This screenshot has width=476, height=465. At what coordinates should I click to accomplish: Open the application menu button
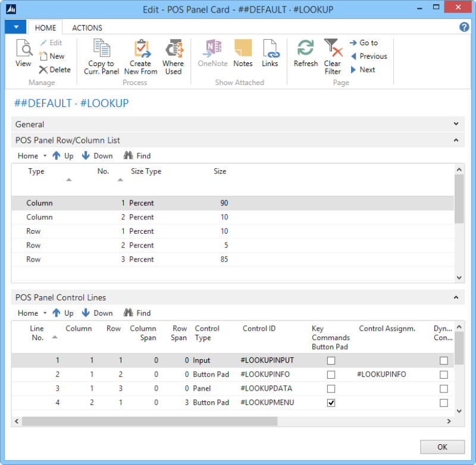pos(15,27)
